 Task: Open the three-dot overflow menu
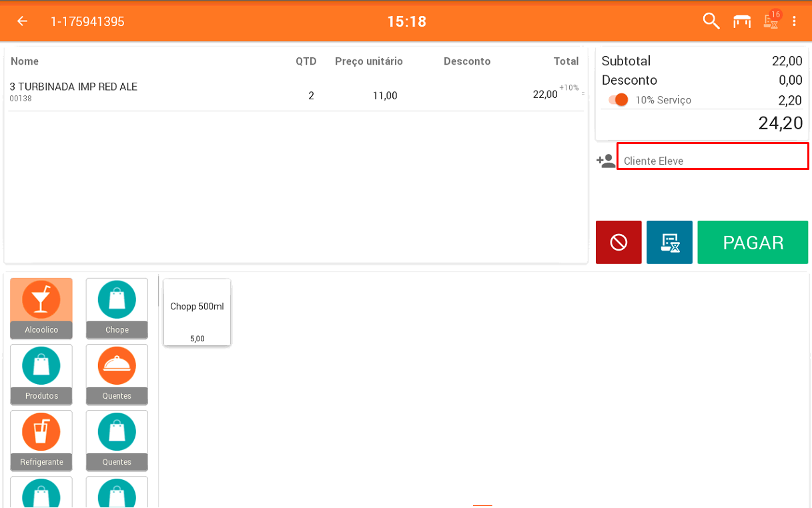tap(794, 21)
